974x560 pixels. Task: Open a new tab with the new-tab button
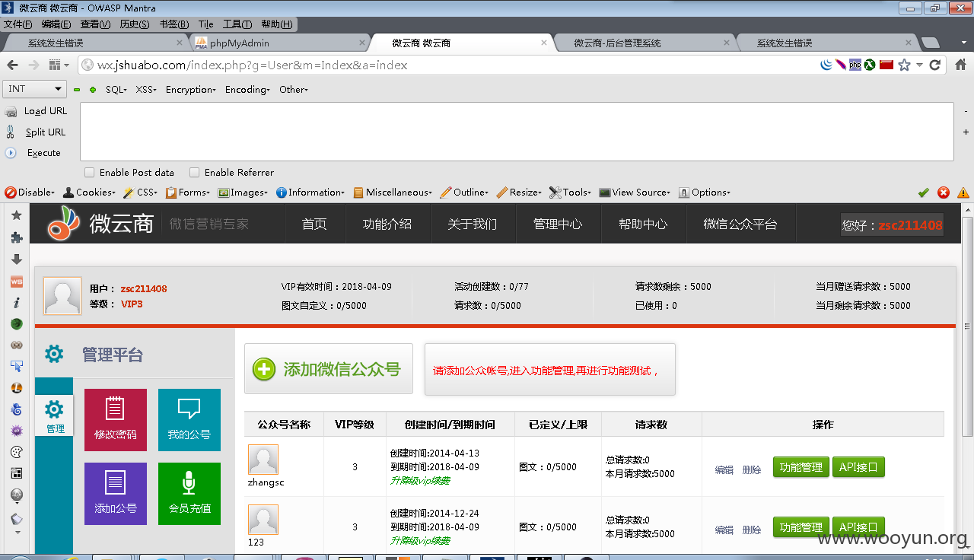(929, 43)
